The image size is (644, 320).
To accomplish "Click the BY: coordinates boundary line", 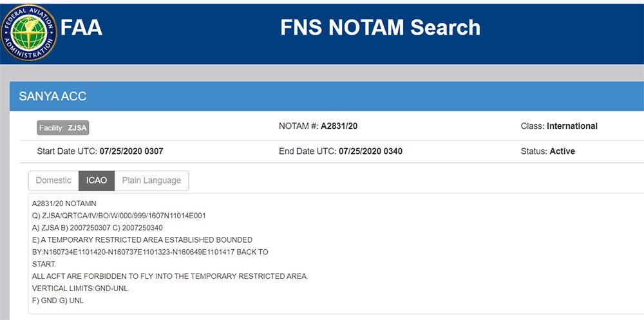I will (x=150, y=252).
